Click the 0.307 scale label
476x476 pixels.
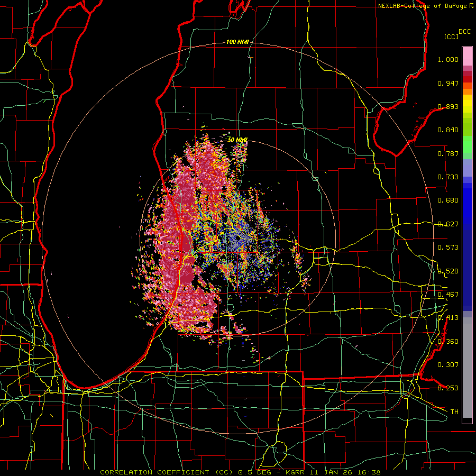[448, 365]
